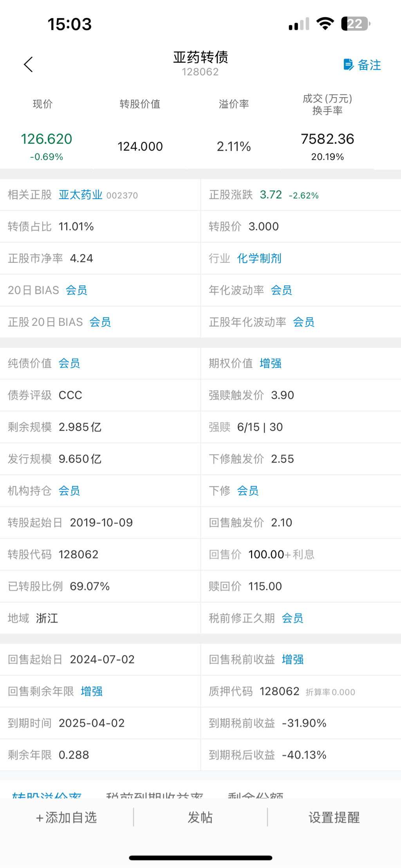401x868 pixels.
Task: Open the 备注 note icon
Action: pos(348,65)
